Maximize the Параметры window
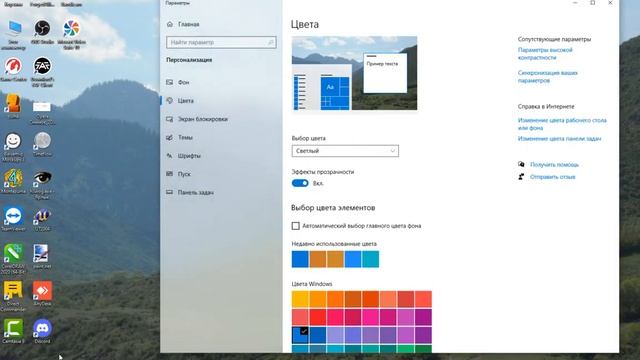640x360 pixels. point(593,3)
